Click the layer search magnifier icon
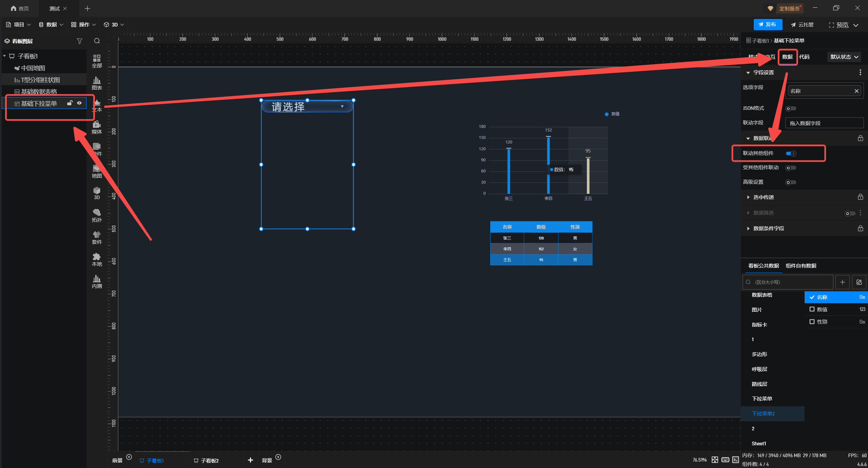This screenshot has height=468, width=868. click(x=97, y=41)
